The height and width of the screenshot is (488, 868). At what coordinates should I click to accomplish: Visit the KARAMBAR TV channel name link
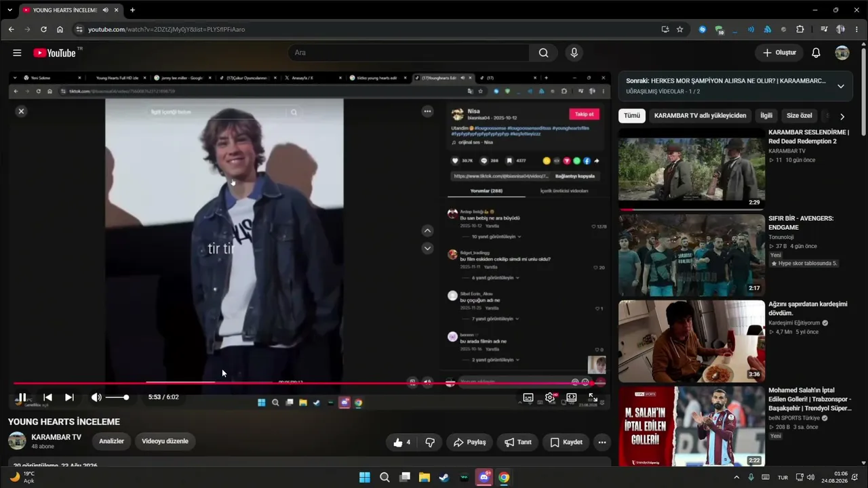tap(56, 437)
